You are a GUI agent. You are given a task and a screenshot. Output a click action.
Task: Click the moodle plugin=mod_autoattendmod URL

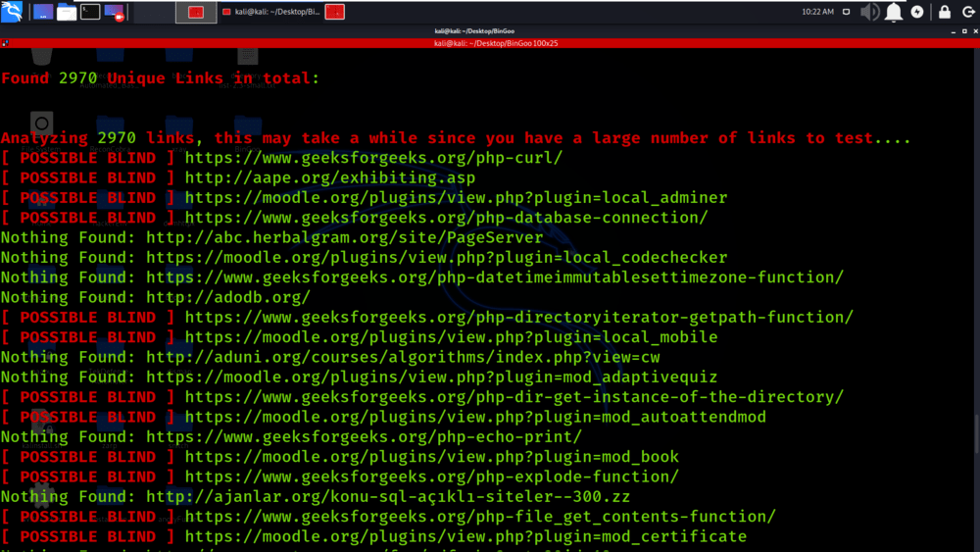[x=475, y=417]
